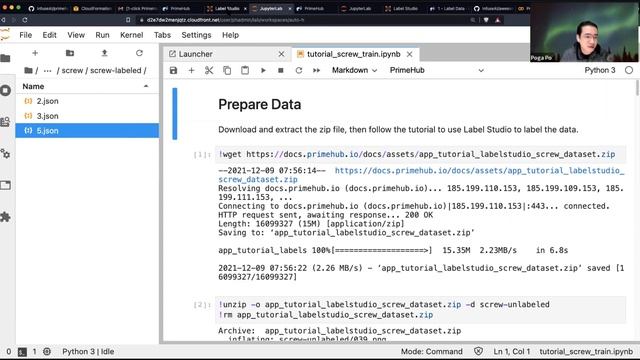The width and height of the screenshot is (640, 360).
Task: Create a new folder in file browser
Action: pos(70,53)
